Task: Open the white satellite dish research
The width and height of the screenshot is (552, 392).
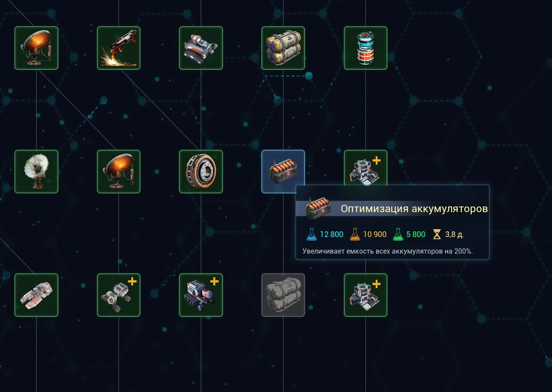Action: coord(36,172)
